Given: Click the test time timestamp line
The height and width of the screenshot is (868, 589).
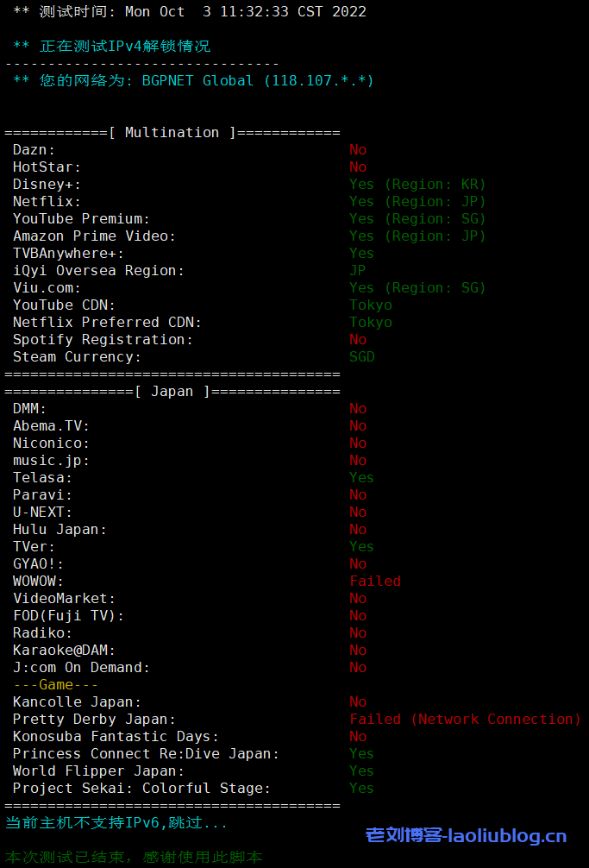Looking at the screenshot, I should [x=190, y=11].
